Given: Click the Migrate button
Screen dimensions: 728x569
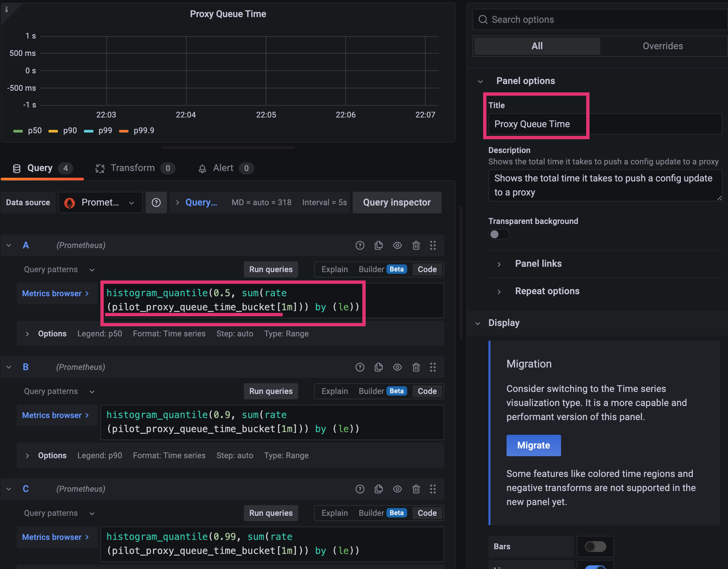Looking at the screenshot, I should 534,445.
